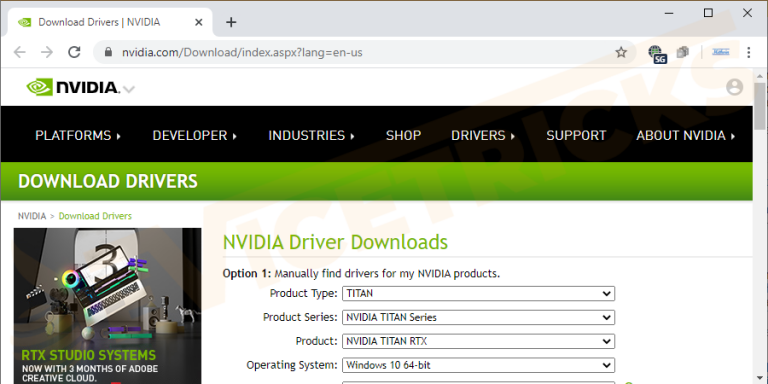Open the INDUSTRIES menu

coord(312,135)
